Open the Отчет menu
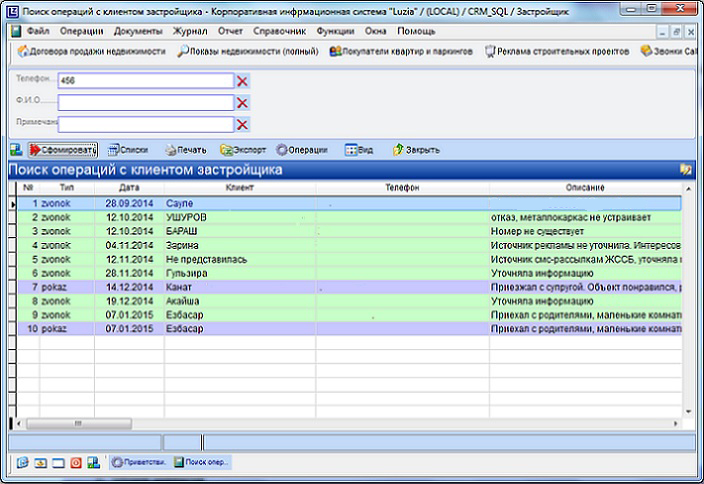The height and width of the screenshot is (484, 704). pyautogui.click(x=230, y=31)
